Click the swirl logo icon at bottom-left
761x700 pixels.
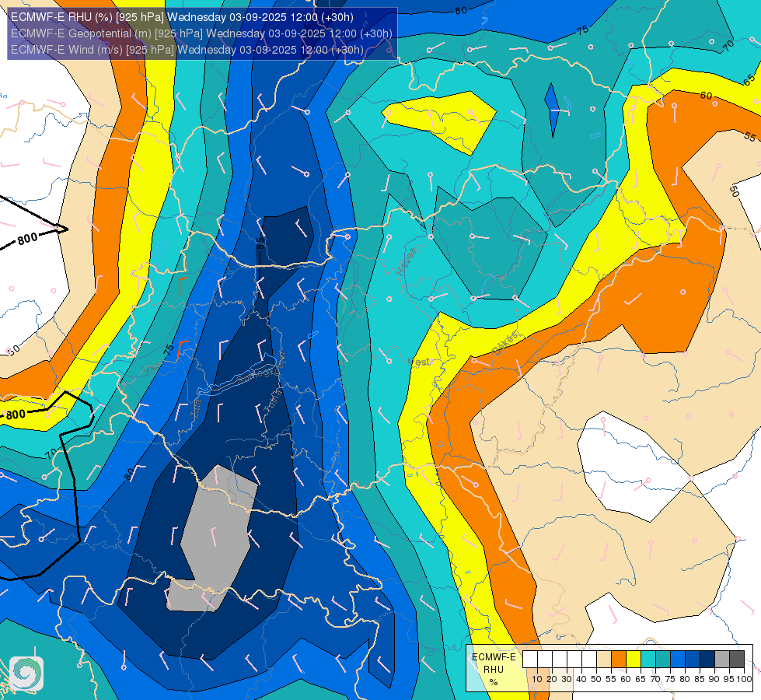click(26, 674)
